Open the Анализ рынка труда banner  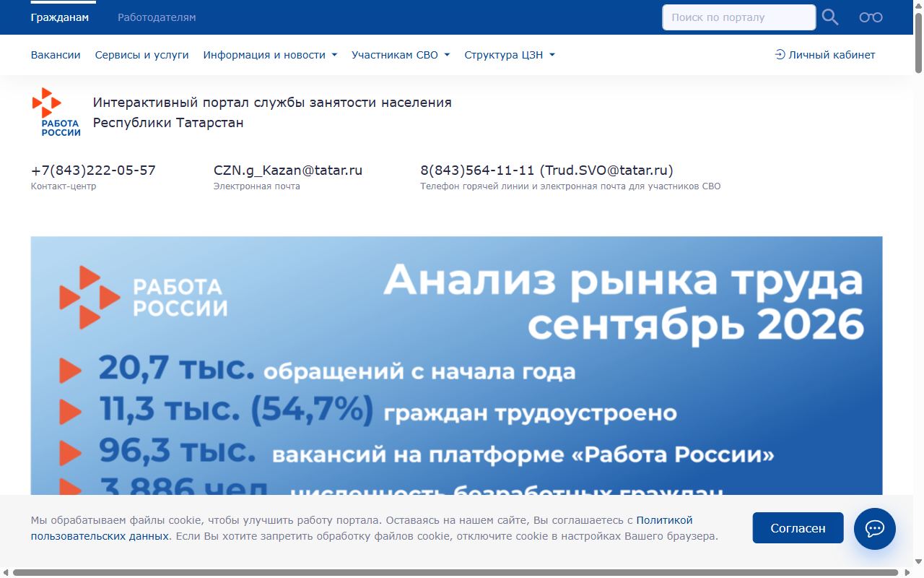[456, 366]
